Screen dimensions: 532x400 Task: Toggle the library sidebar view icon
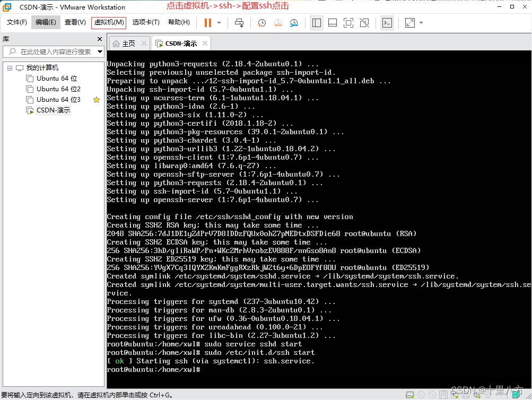click(317, 23)
